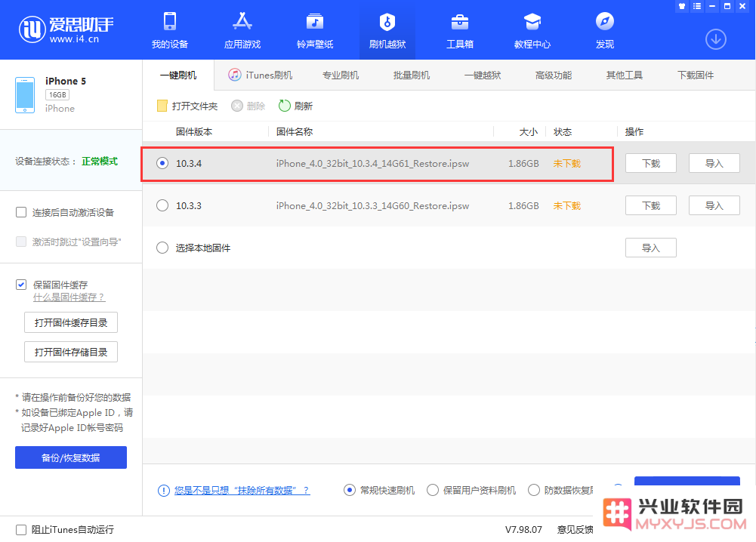Select 保留用户资料刷机 radio option
This screenshot has height=542, width=756.
click(433, 491)
